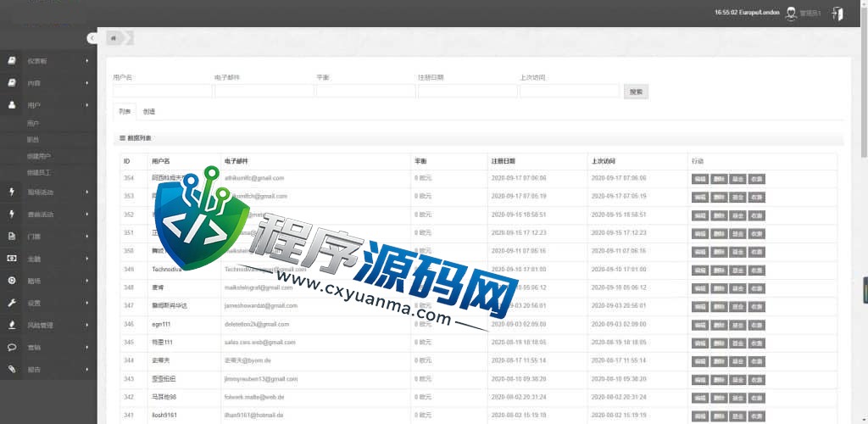Focus the 注册日期 registration date filter field

[468, 92]
